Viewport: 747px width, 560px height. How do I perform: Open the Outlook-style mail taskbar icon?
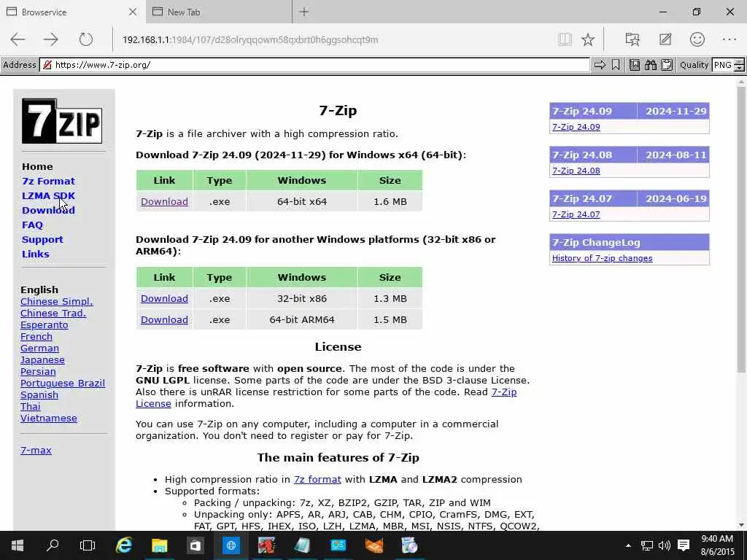338,545
